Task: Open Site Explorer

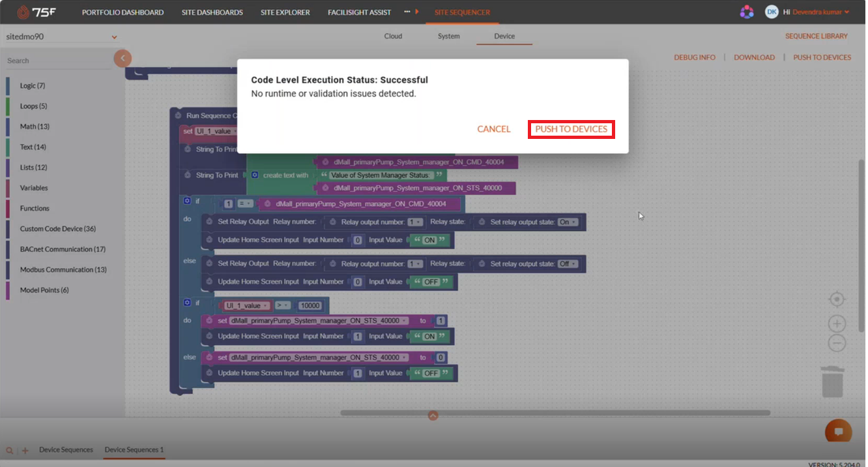Action: [x=285, y=12]
